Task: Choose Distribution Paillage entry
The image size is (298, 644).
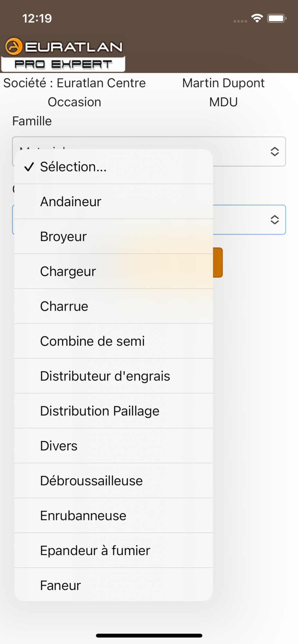Action: pos(114,411)
